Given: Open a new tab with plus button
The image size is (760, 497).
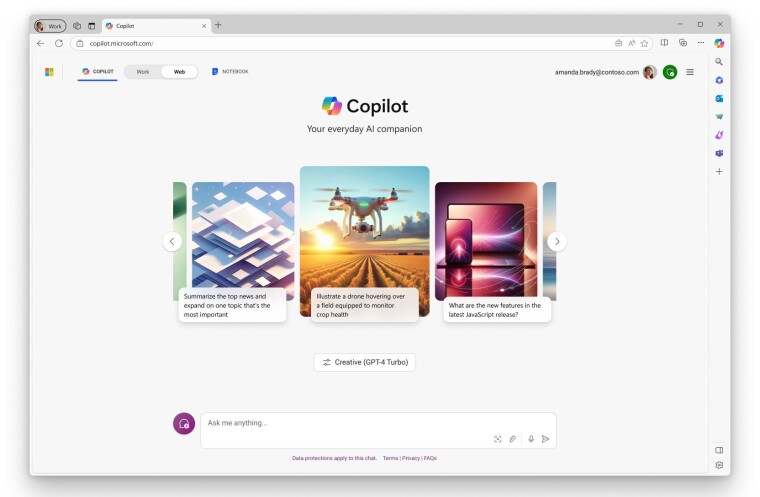Looking at the screenshot, I should coord(218,25).
